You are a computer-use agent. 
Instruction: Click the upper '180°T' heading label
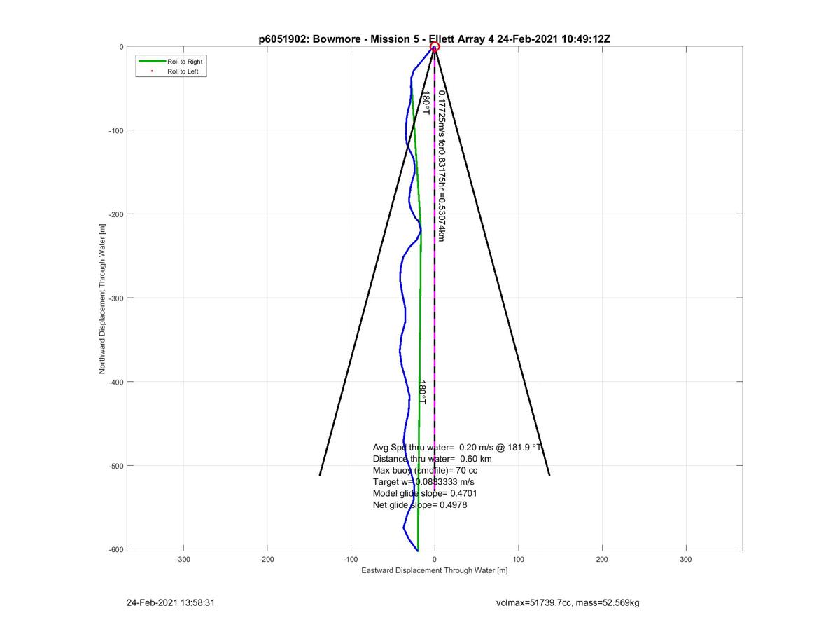click(x=425, y=103)
